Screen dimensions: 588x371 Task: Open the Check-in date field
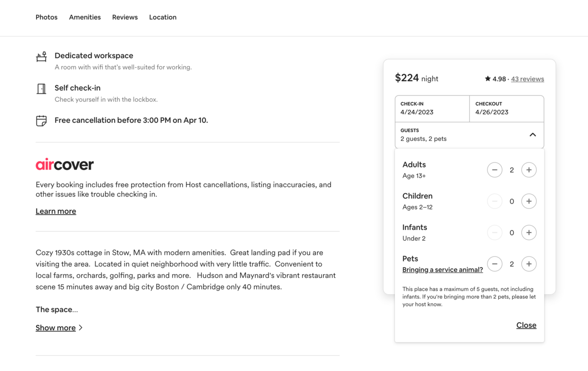coord(432,108)
